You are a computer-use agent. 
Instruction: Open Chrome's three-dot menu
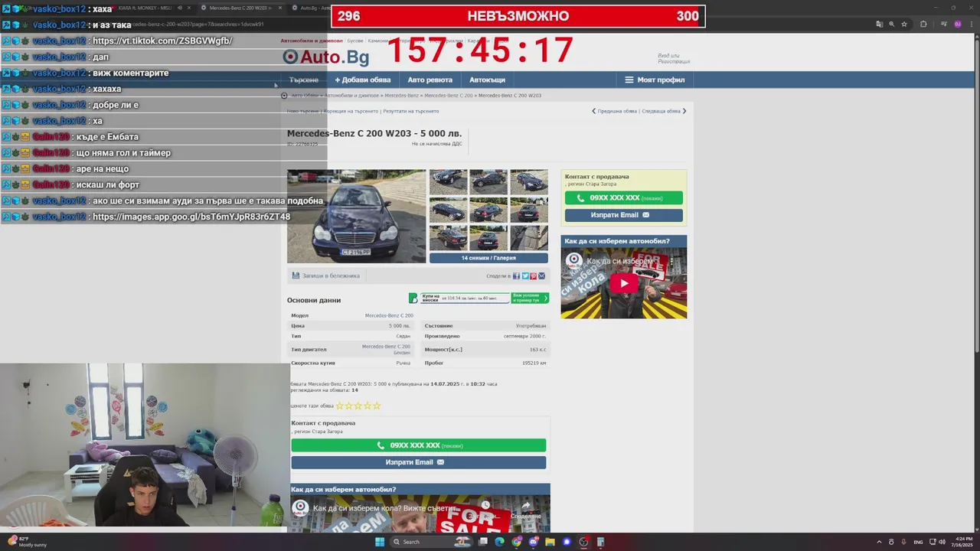pyautogui.click(x=972, y=24)
